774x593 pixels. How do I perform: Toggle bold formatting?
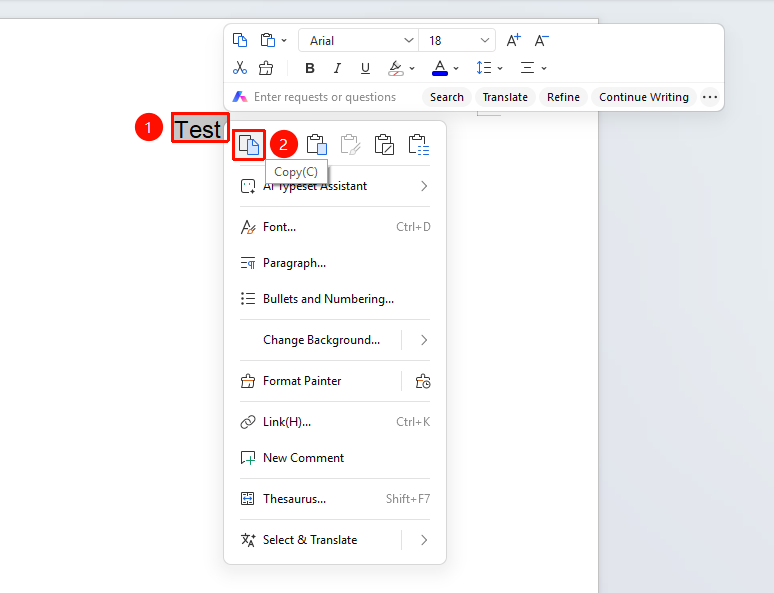(310, 68)
